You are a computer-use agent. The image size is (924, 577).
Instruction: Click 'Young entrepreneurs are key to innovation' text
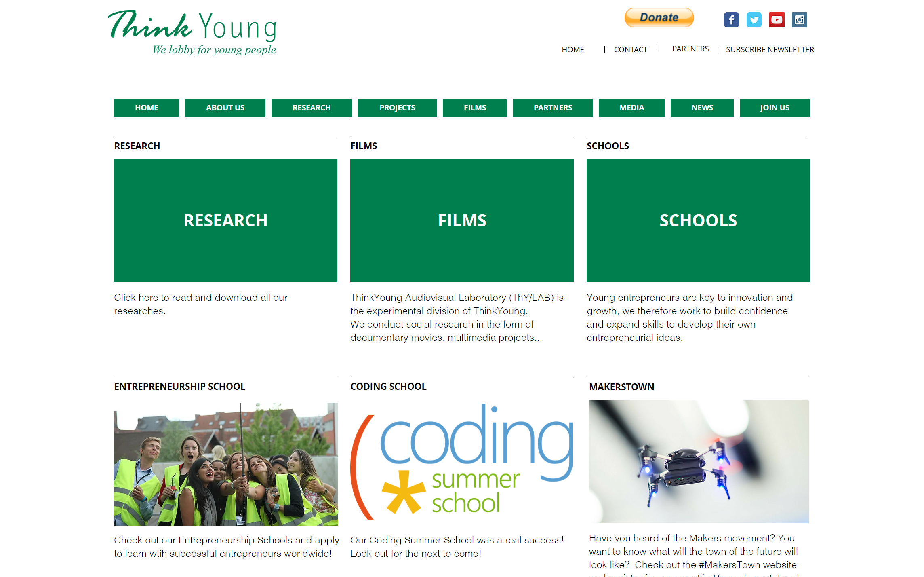pyautogui.click(x=690, y=317)
